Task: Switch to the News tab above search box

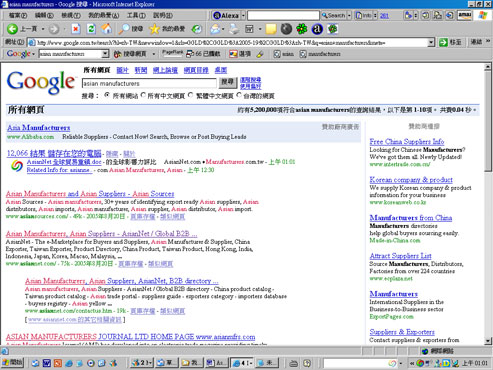Action: point(141,70)
